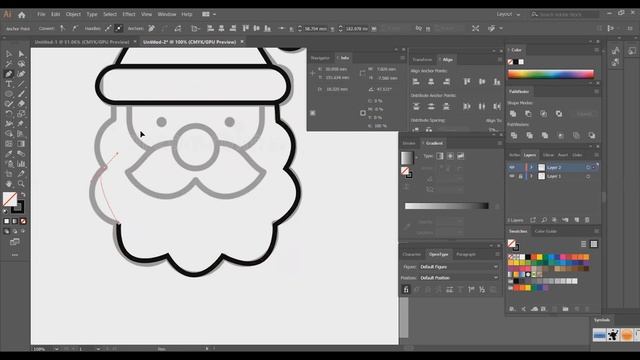Open the Home screen icon

(22, 15)
